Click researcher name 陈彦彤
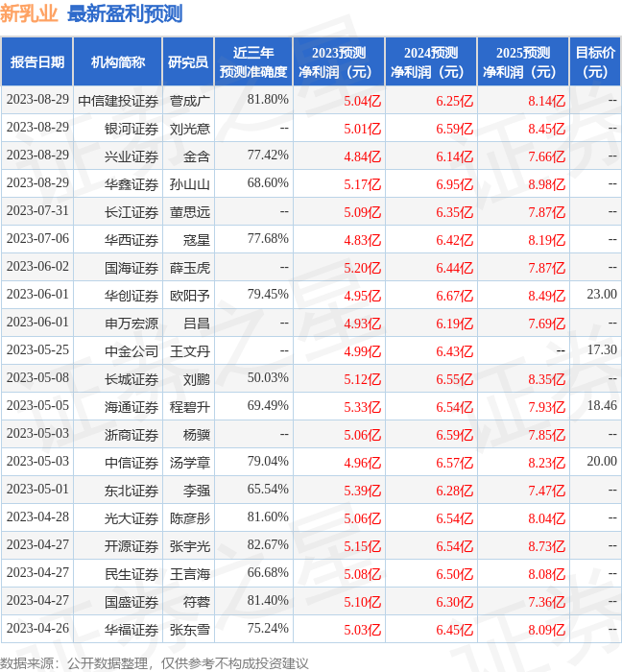 tap(190, 518)
